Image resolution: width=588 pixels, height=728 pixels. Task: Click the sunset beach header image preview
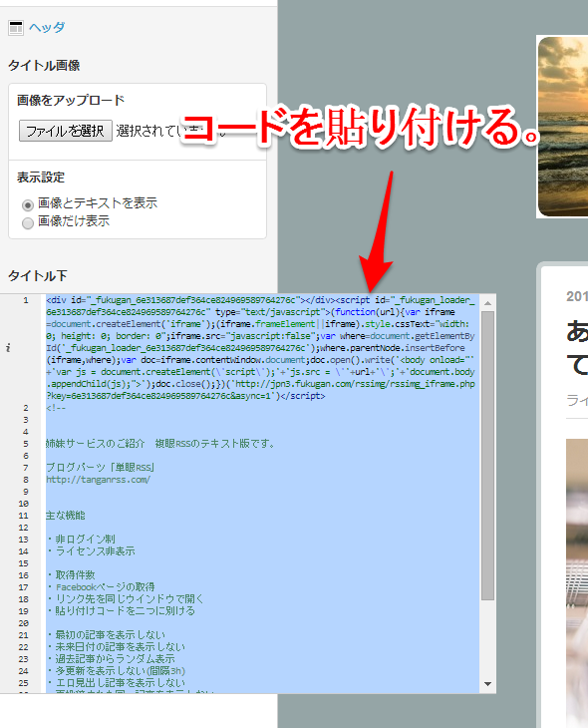[x=562, y=127]
